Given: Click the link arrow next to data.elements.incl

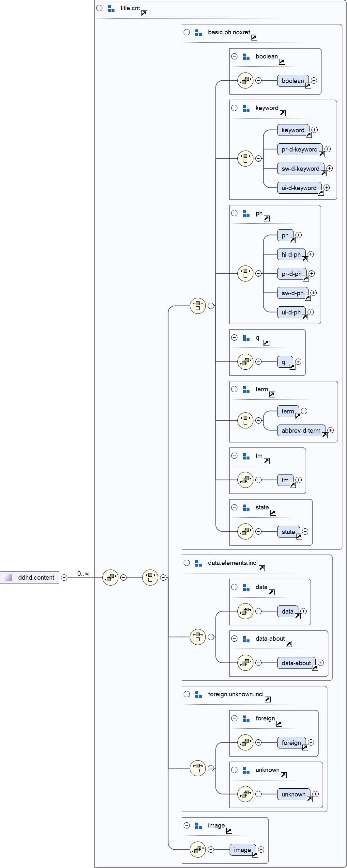Looking at the screenshot, I should click(x=262, y=568).
